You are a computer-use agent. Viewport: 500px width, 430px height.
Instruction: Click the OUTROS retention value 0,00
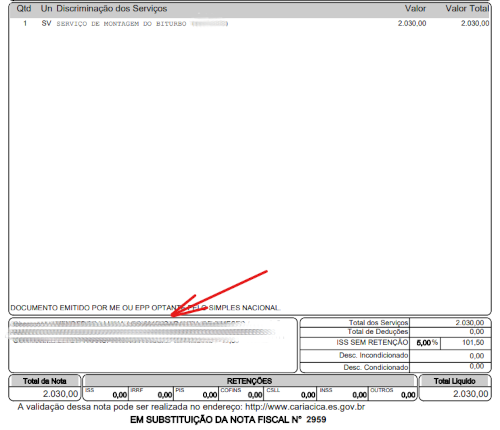coord(408,395)
